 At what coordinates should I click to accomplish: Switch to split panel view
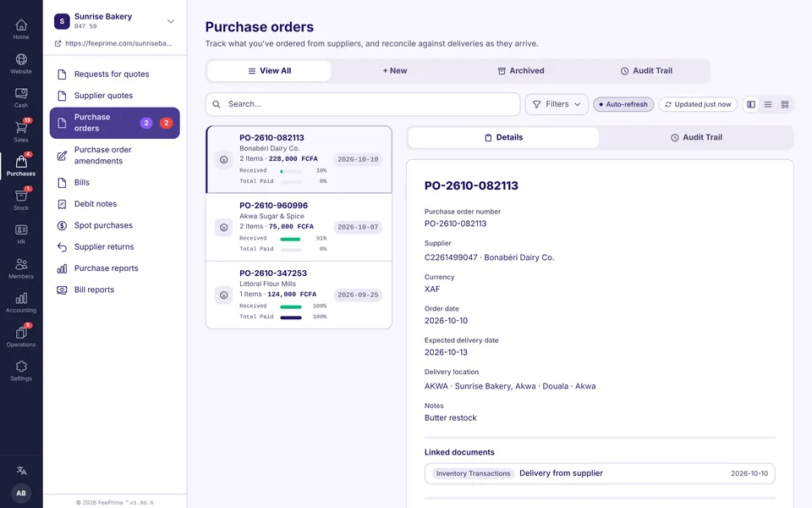(x=751, y=104)
